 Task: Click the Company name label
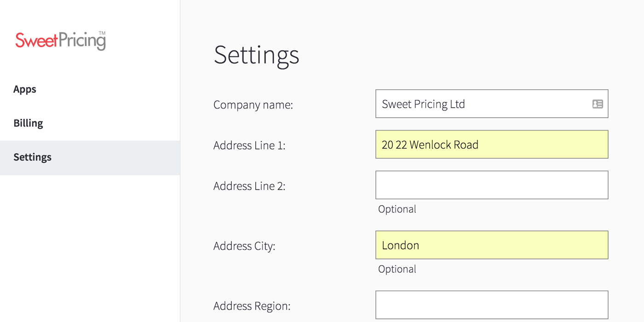(253, 105)
